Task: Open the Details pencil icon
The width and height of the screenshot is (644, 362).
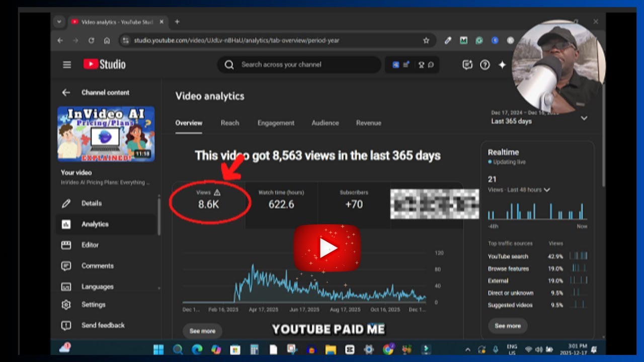Action: point(66,204)
